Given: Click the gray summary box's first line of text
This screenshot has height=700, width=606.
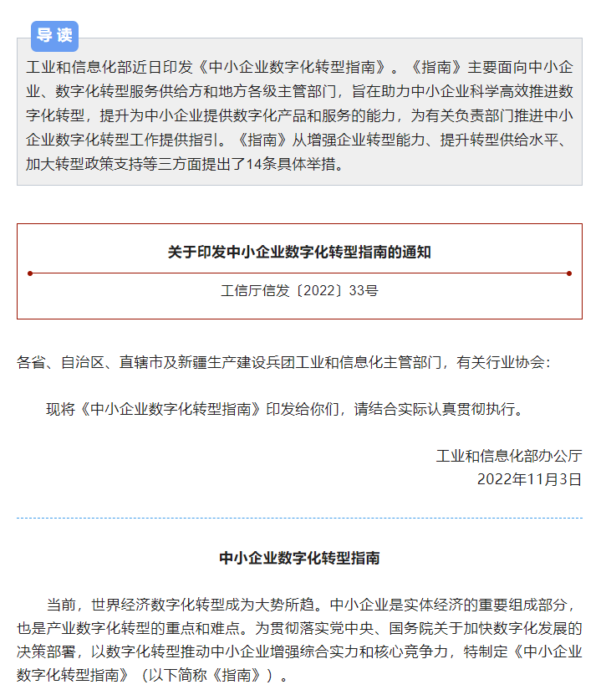Looking at the screenshot, I should coord(299,68).
